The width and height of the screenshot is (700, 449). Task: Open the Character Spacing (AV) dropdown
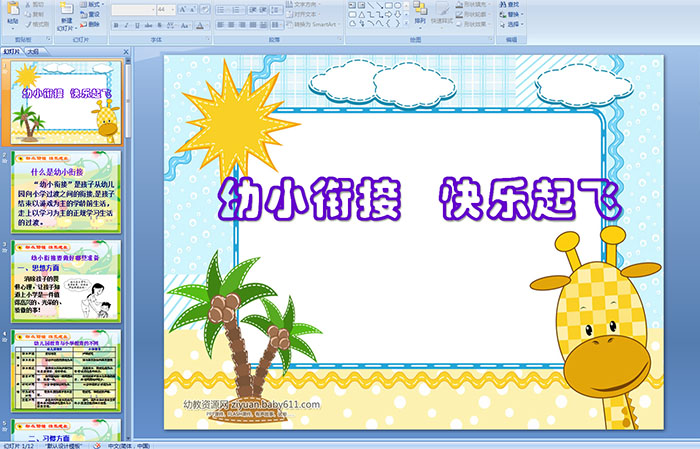click(x=171, y=25)
